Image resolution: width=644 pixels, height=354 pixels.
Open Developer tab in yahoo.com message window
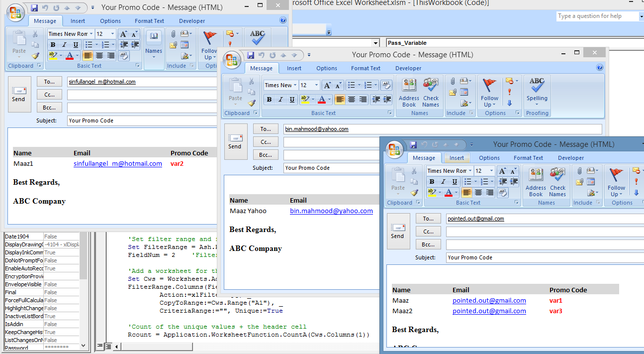click(x=408, y=68)
